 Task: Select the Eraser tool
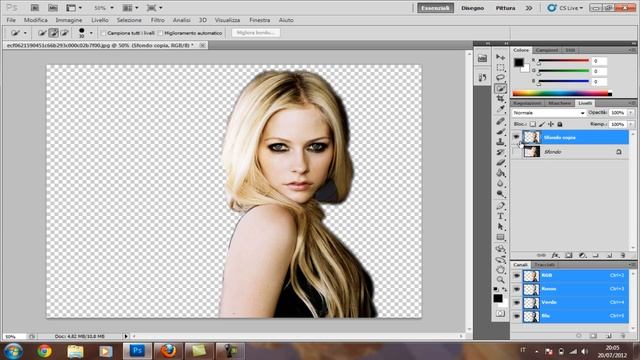[500, 163]
